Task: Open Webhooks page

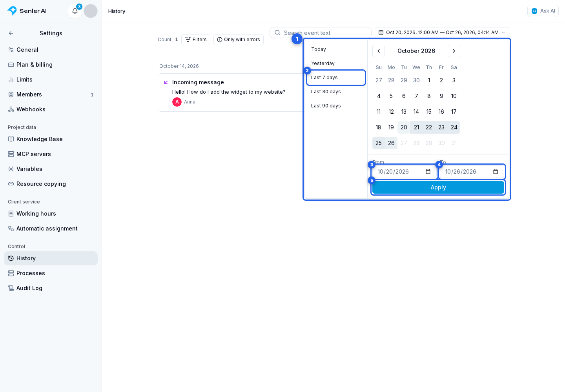Action: coord(51,109)
